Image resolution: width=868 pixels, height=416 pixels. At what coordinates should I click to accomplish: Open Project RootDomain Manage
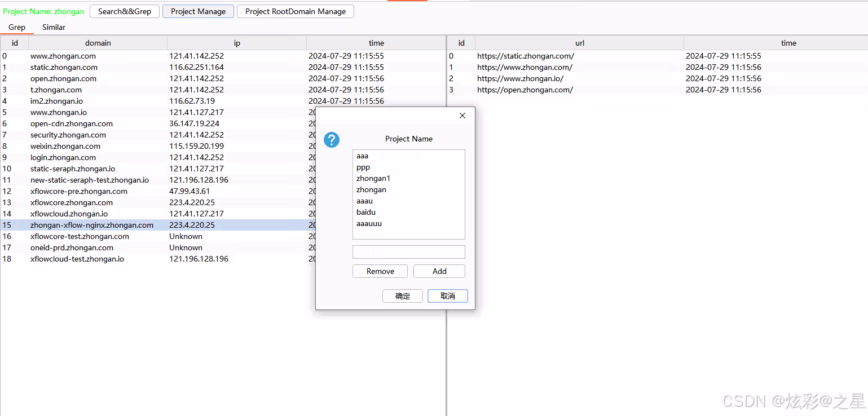[296, 11]
